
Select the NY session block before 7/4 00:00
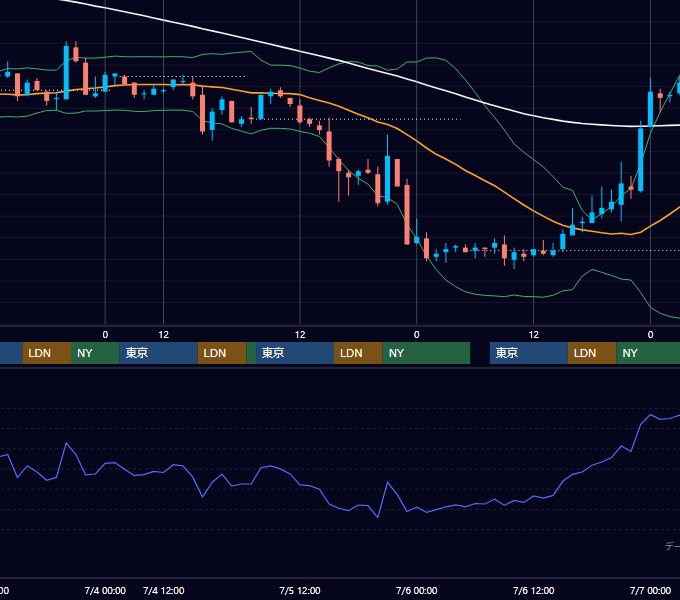pyautogui.click(x=95, y=353)
